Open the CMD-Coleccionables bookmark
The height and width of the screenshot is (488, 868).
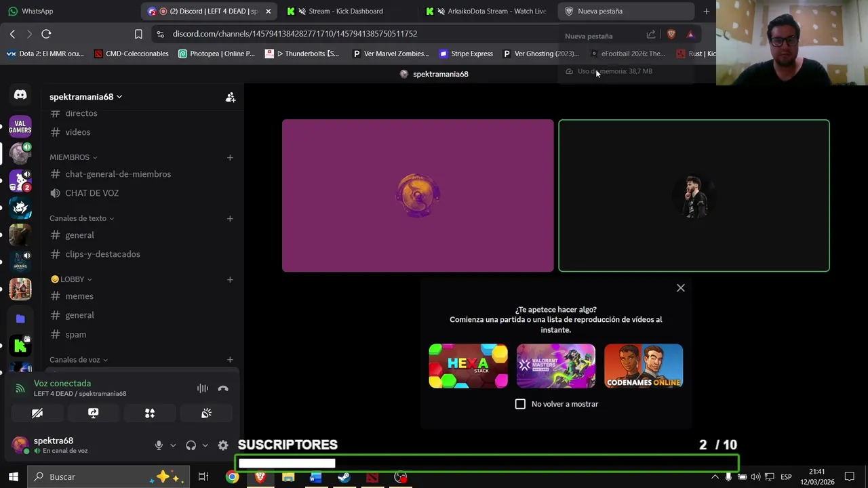click(132, 54)
